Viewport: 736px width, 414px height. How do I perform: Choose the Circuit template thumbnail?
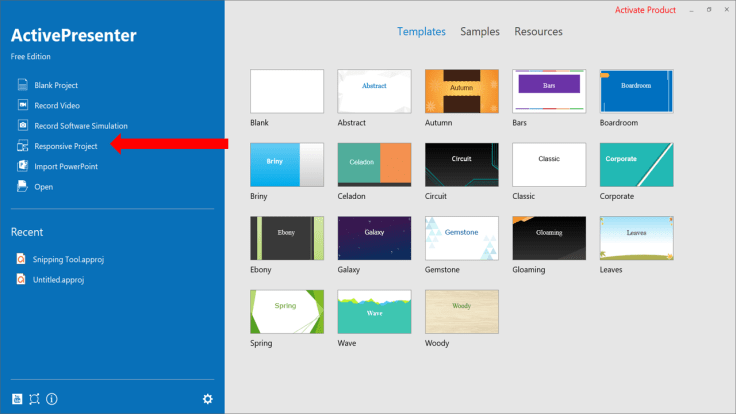tap(462, 165)
